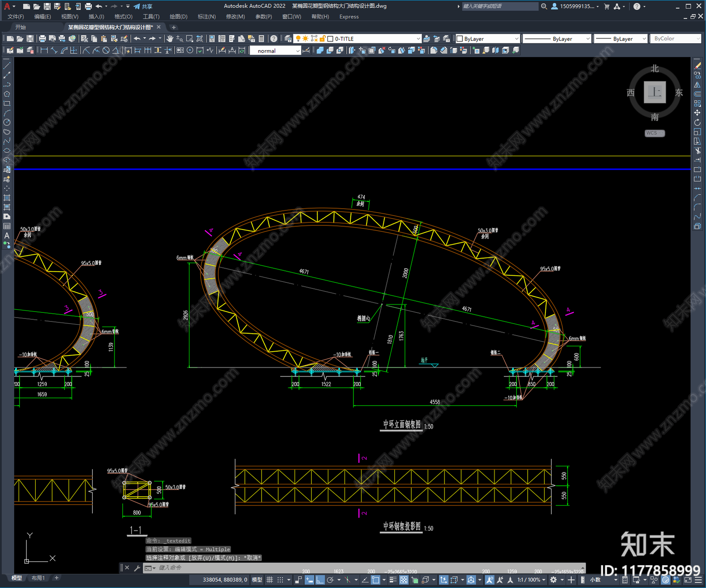Select the Move modify tool
This screenshot has height=588, width=706.
[x=697, y=113]
